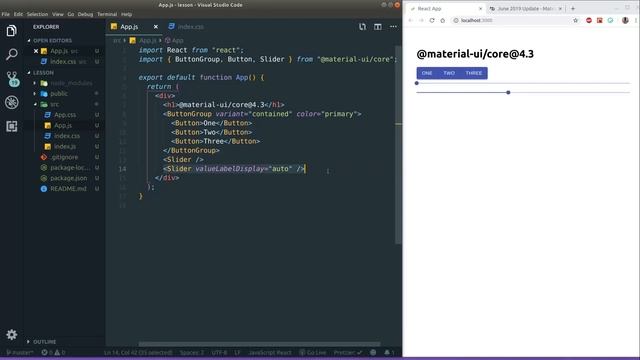Collapse the Open Editors section
The height and width of the screenshot is (360, 640).
(x=29, y=40)
